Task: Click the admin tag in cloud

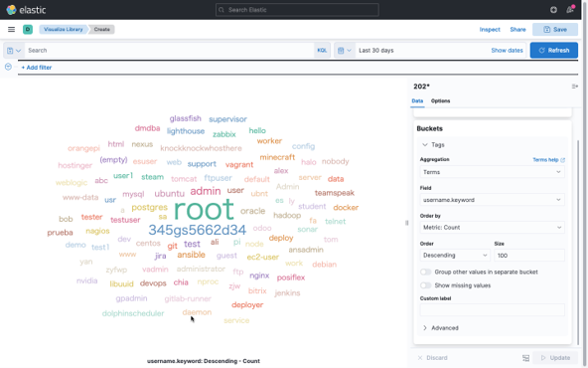Action: tap(206, 191)
